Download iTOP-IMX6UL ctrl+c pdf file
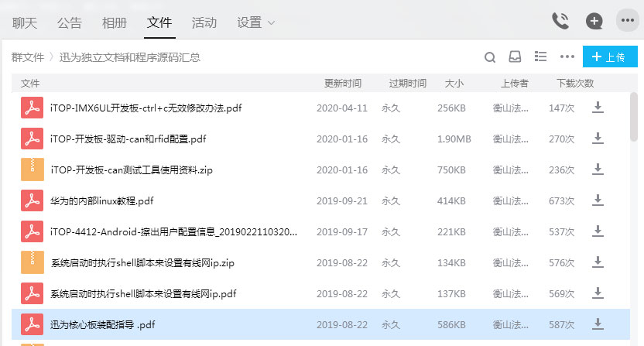The image size is (644, 346). [x=598, y=108]
